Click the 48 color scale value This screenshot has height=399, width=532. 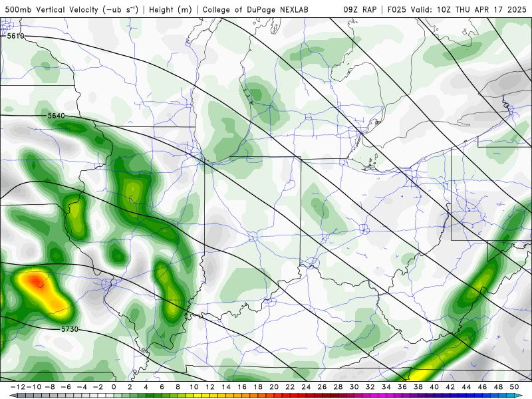tap(498, 387)
